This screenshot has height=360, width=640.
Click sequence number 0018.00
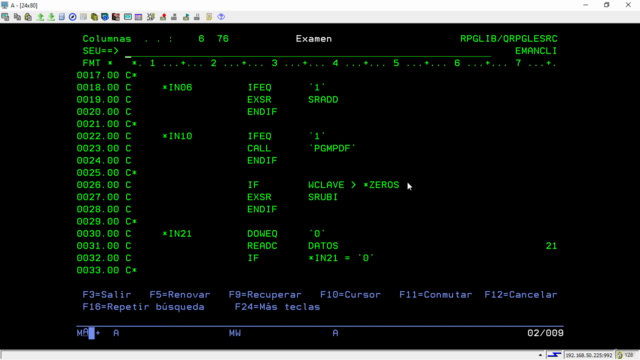click(98, 87)
